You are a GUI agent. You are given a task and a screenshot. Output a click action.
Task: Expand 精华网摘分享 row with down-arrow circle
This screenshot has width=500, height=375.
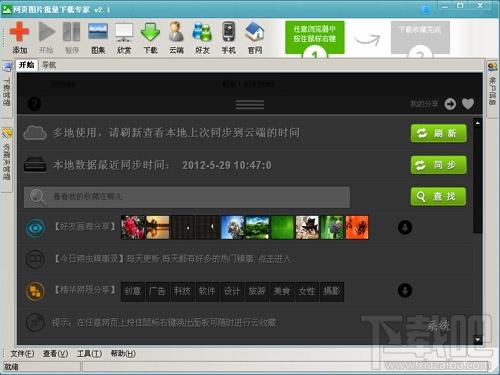(x=405, y=291)
